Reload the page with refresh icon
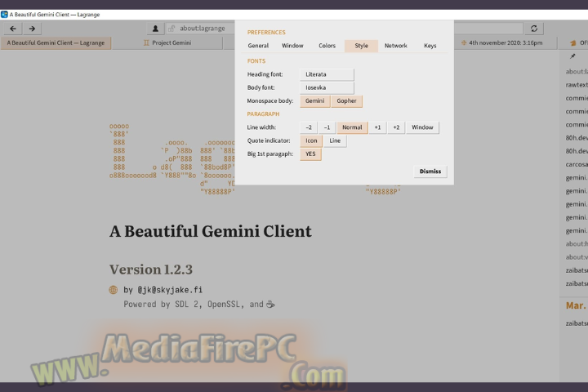 pyautogui.click(x=535, y=29)
